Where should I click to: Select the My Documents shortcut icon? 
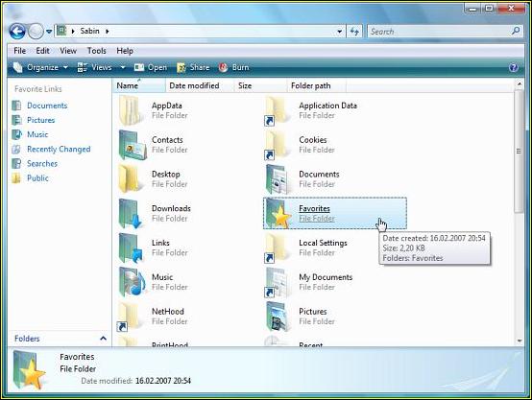click(278, 282)
